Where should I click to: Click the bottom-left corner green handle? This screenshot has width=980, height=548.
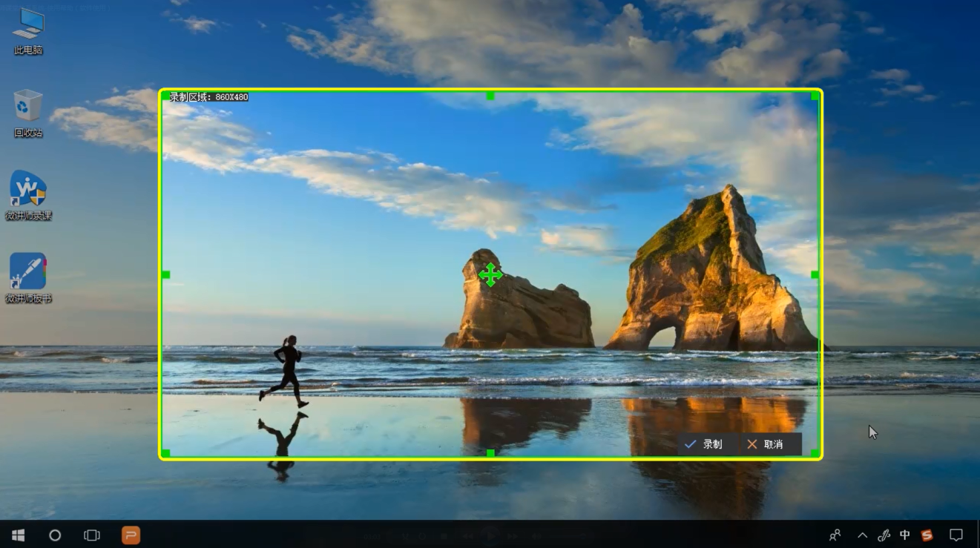pos(165,452)
